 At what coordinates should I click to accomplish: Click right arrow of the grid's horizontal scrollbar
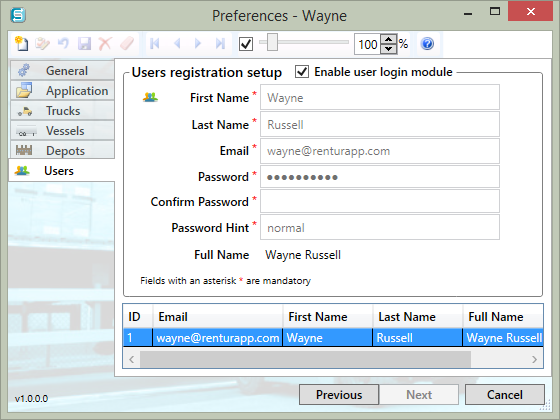point(534,359)
